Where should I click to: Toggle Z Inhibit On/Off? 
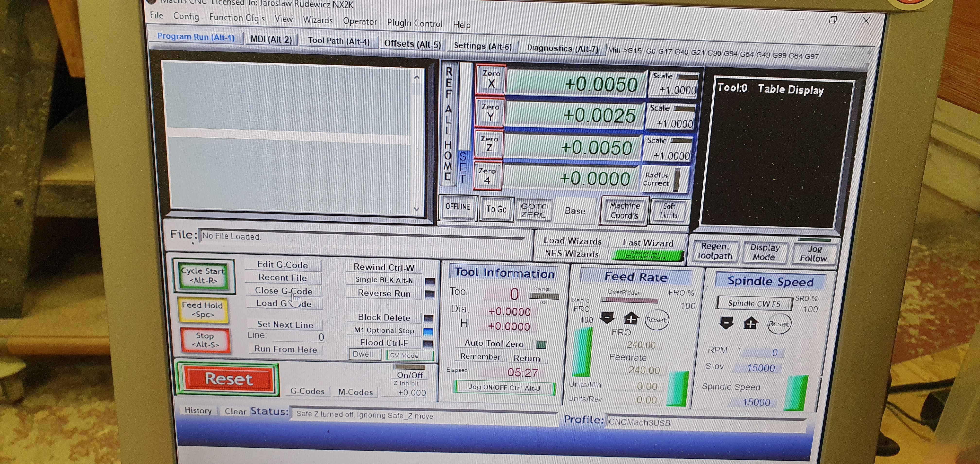(410, 375)
